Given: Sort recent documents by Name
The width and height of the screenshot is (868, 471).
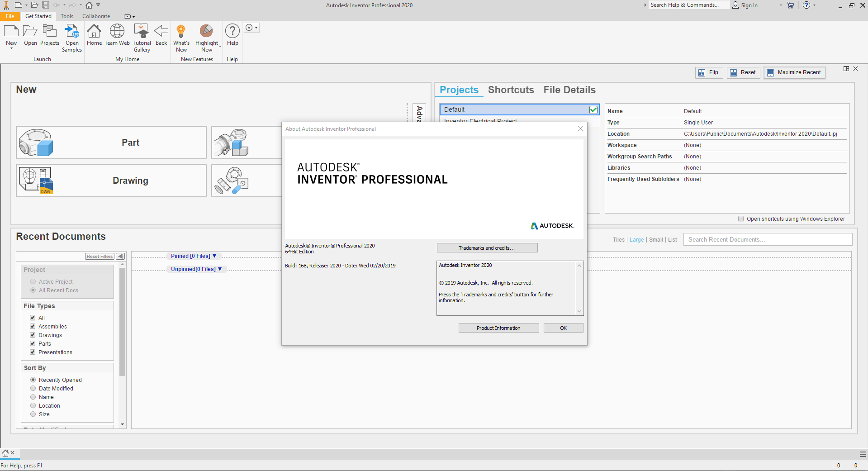Looking at the screenshot, I should pos(33,397).
